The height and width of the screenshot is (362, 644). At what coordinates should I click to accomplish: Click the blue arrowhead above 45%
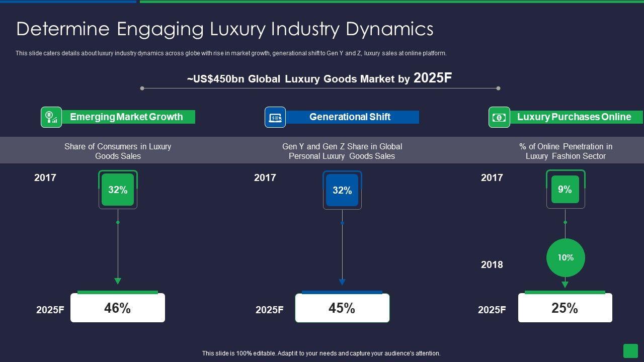342,282
